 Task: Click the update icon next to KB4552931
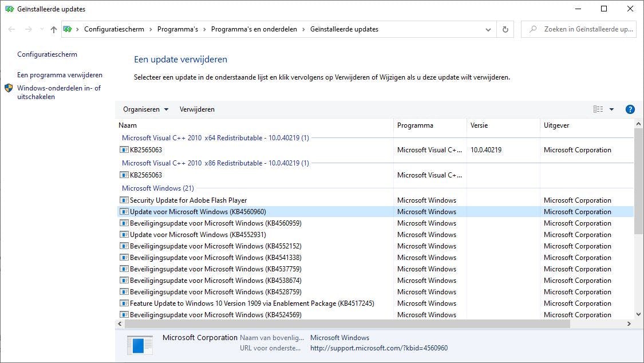[x=124, y=235]
